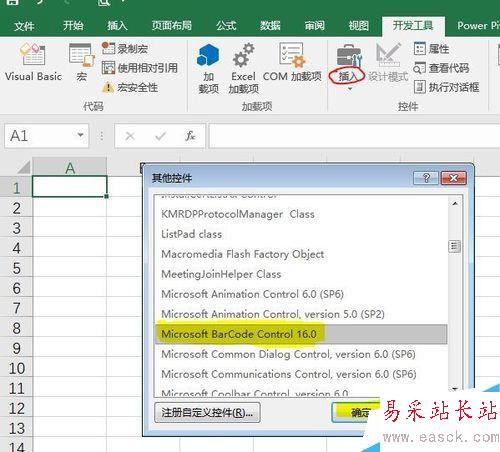The image size is (500, 452).
Task: Select Microsoft BarCode Control 16.0
Action: [301, 334]
